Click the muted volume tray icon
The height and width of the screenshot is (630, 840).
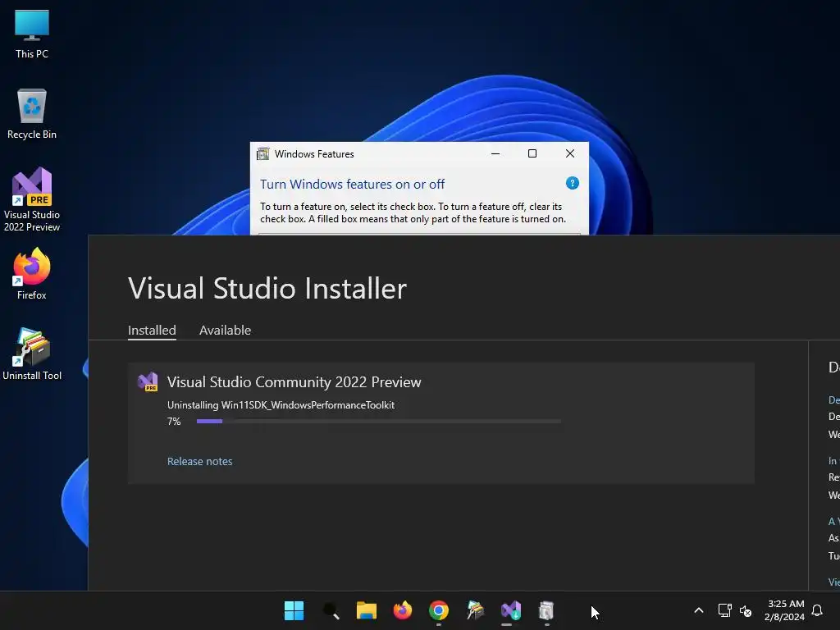(x=746, y=610)
